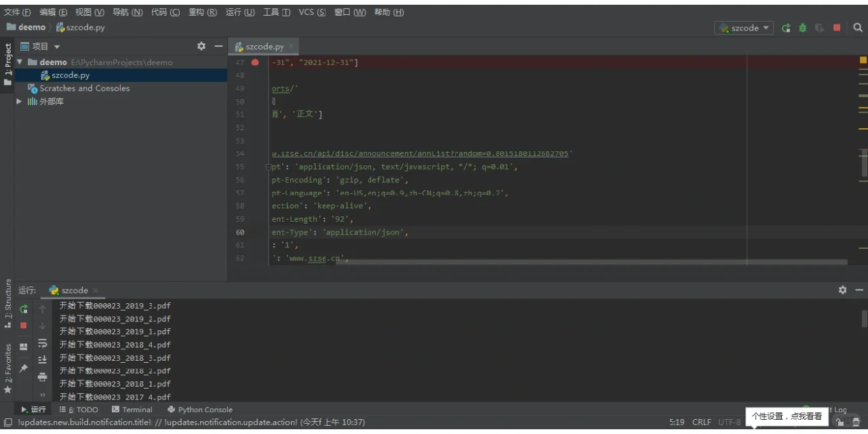This screenshot has width=868, height=434.
Task: Toggle soft-wrap in run output
Action: [42, 344]
